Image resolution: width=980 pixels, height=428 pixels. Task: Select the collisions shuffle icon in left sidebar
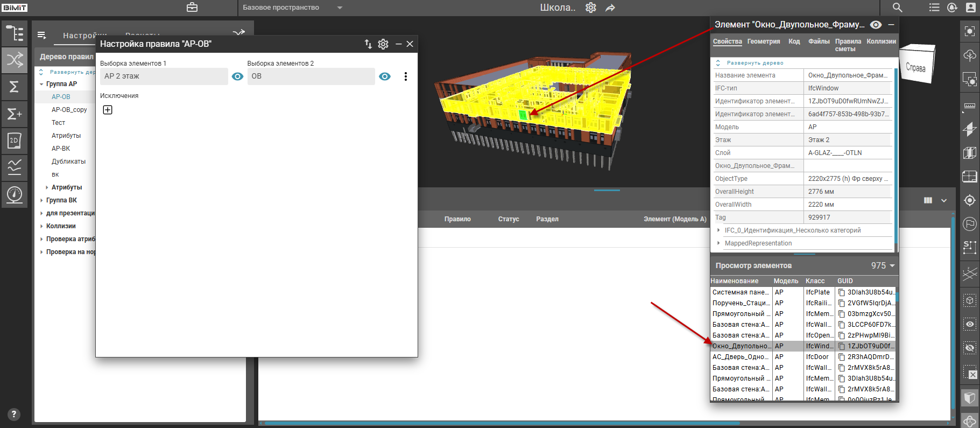click(x=15, y=60)
